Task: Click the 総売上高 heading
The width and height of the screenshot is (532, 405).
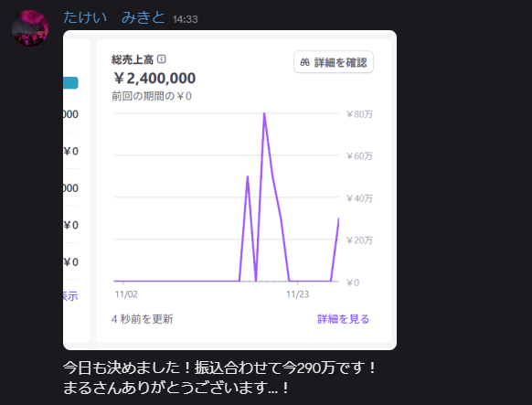Action: (x=133, y=59)
